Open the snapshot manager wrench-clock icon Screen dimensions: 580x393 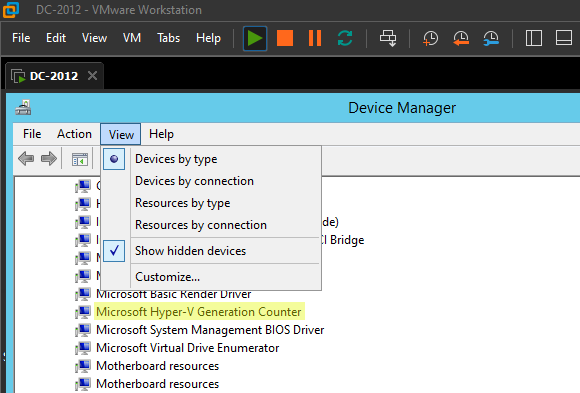[x=491, y=38]
